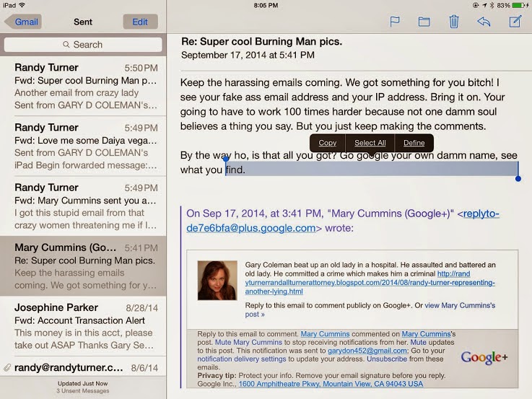
Task: Select Mary Cummins 5:41 PM message
Action: point(83,266)
